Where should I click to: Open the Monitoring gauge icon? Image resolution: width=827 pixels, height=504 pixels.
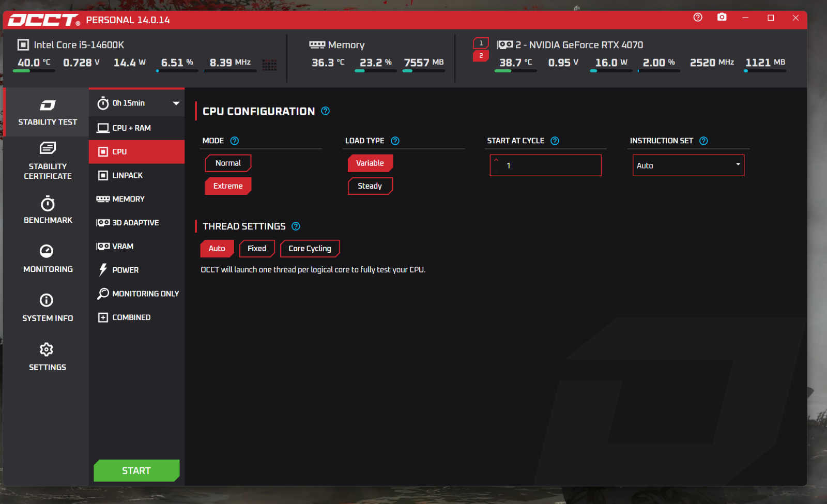47,251
